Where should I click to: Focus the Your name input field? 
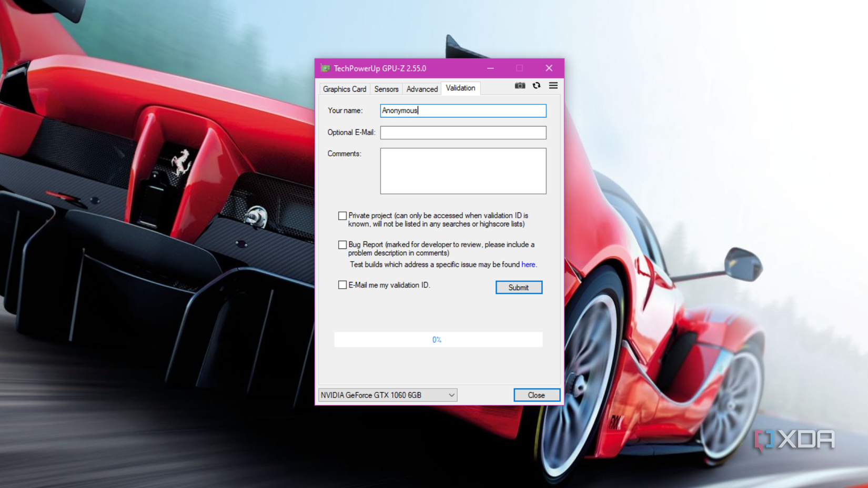click(463, 110)
